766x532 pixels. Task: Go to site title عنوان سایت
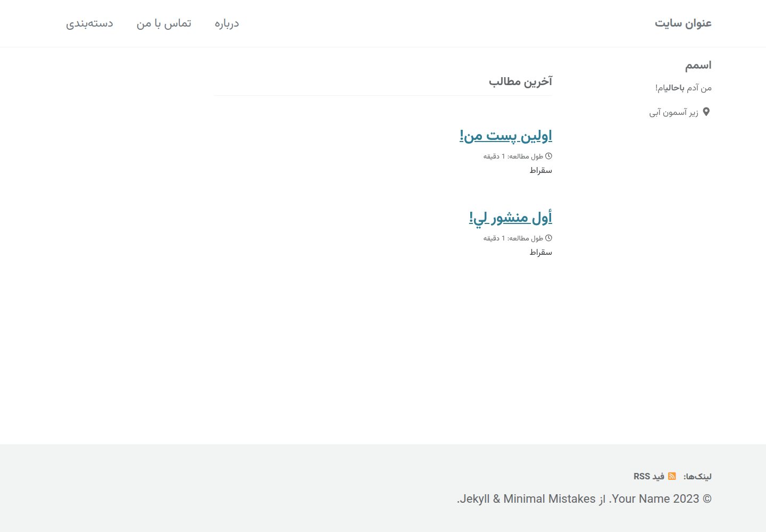coord(683,23)
